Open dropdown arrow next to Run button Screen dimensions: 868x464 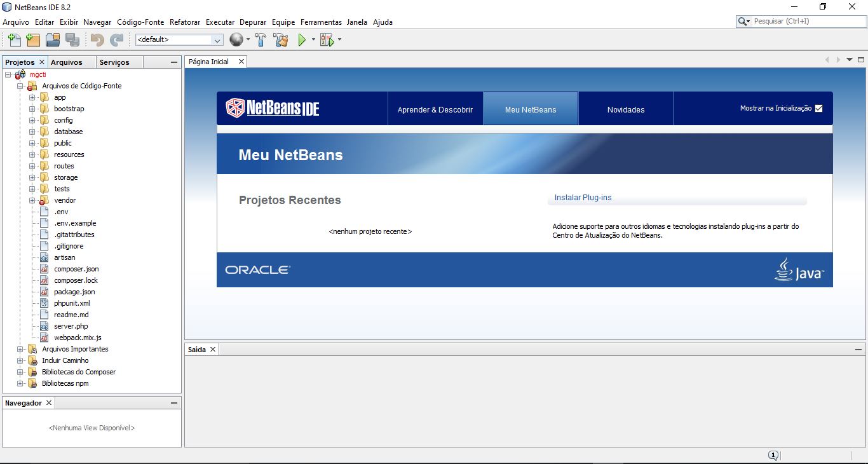(313, 39)
